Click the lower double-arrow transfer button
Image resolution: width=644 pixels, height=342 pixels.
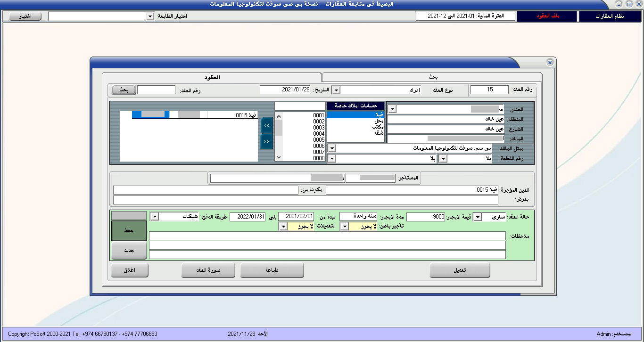(266, 141)
